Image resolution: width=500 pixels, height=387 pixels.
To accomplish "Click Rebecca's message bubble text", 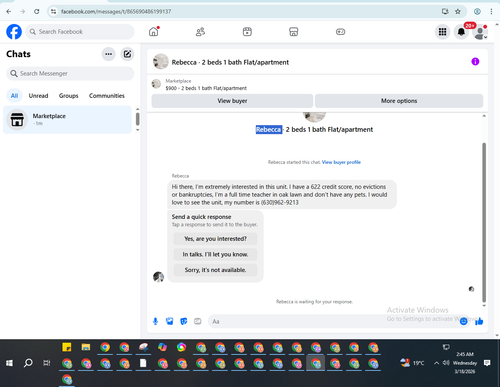I will point(279,195).
